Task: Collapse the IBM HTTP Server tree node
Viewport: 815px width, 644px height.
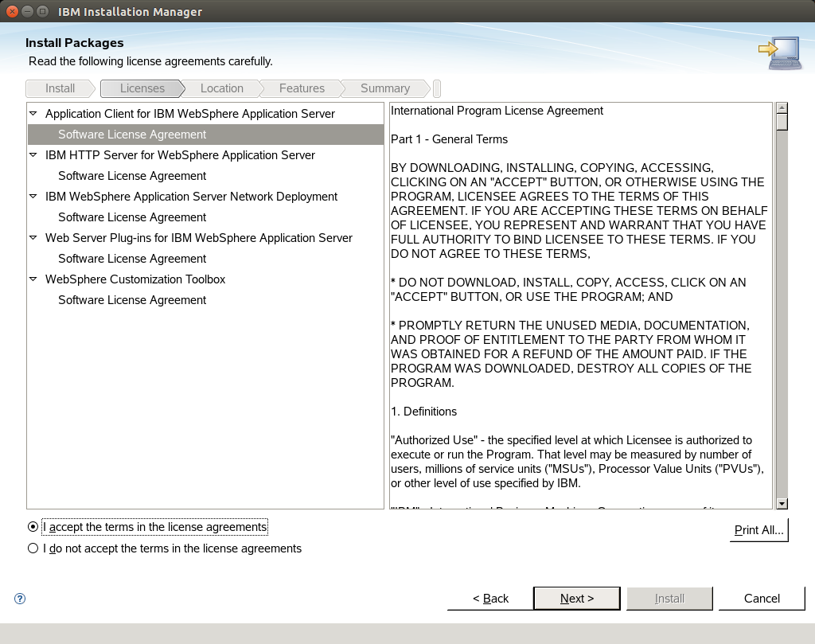Action: 33,155
